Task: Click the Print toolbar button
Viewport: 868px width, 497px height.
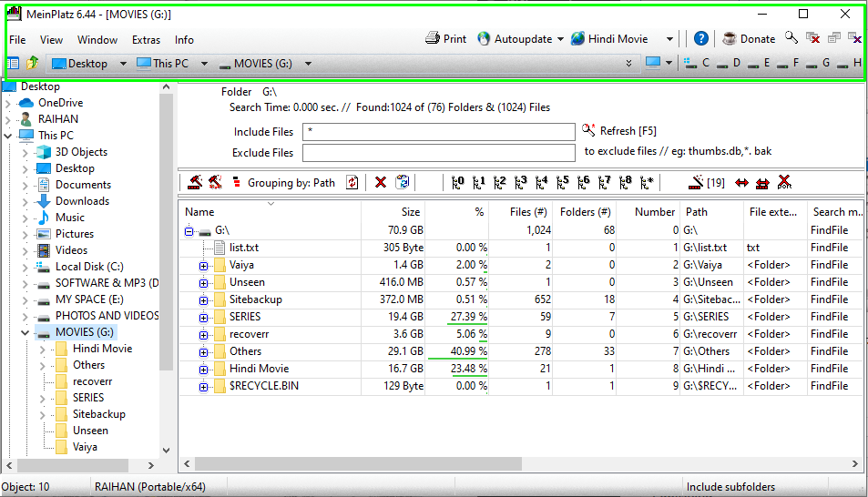Action: [x=445, y=39]
